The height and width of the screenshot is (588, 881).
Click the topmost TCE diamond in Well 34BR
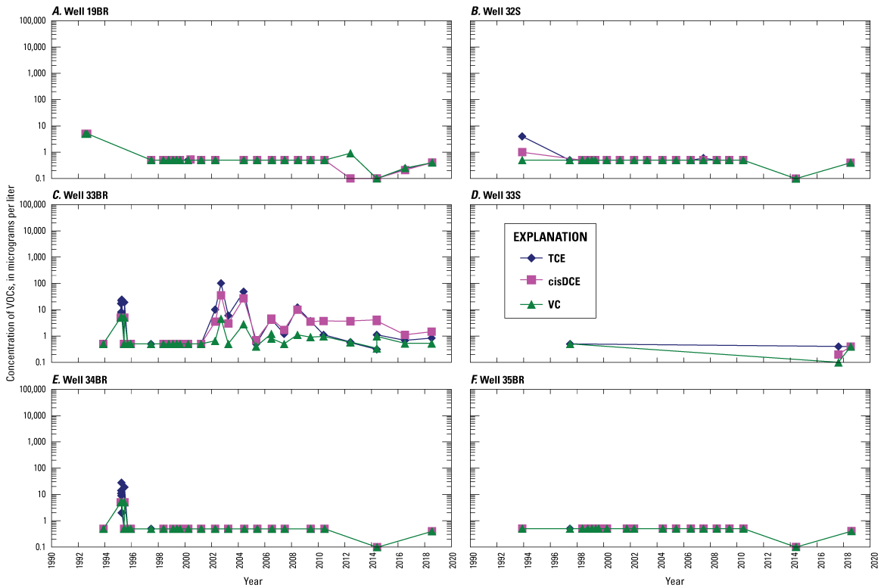pos(121,483)
